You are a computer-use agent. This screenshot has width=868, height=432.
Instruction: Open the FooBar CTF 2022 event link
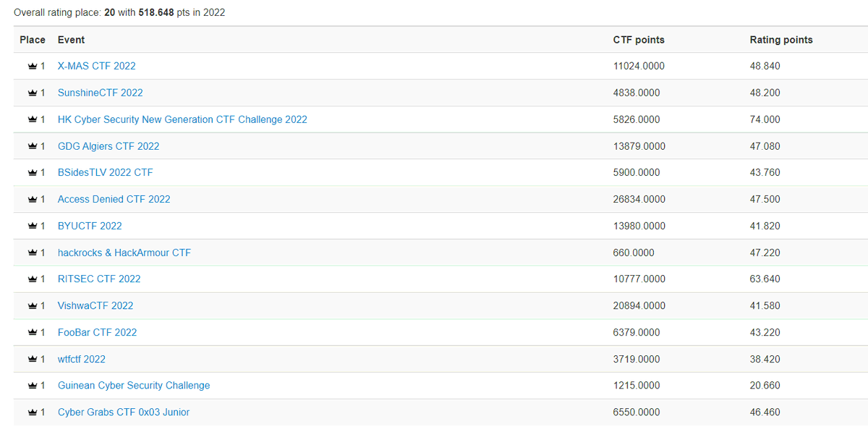(97, 332)
